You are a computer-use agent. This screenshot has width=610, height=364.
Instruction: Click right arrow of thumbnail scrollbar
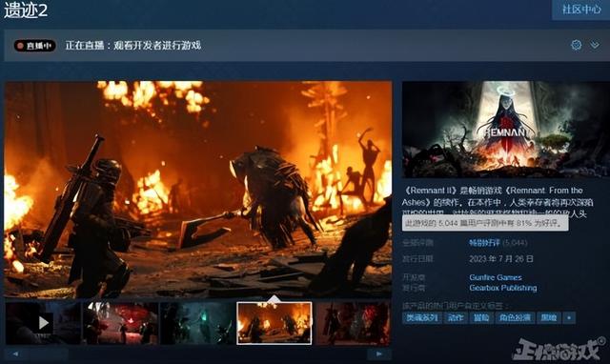pyautogui.click(x=379, y=354)
